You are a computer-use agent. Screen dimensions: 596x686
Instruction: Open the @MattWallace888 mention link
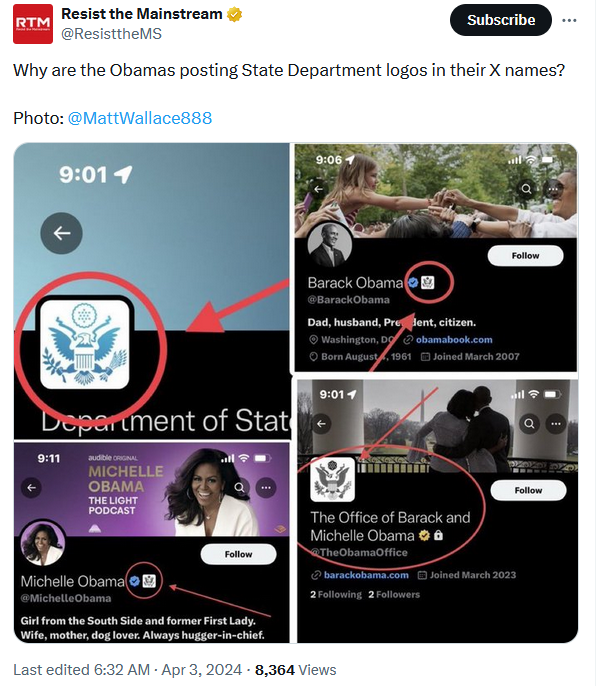(x=140, y=118)
